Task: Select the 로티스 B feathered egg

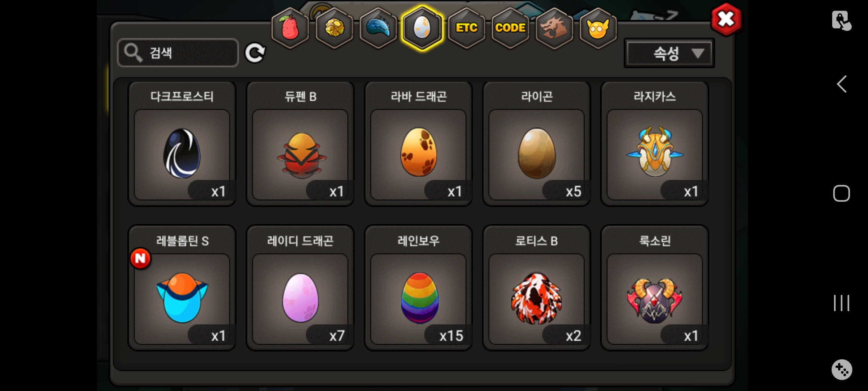Action: (537, 288)
